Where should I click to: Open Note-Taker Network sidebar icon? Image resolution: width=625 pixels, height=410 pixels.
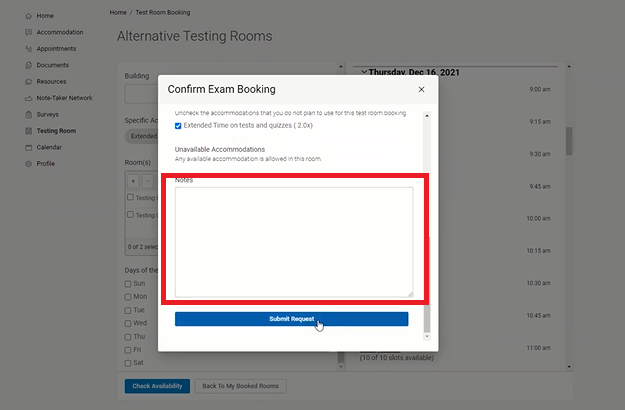28,98
